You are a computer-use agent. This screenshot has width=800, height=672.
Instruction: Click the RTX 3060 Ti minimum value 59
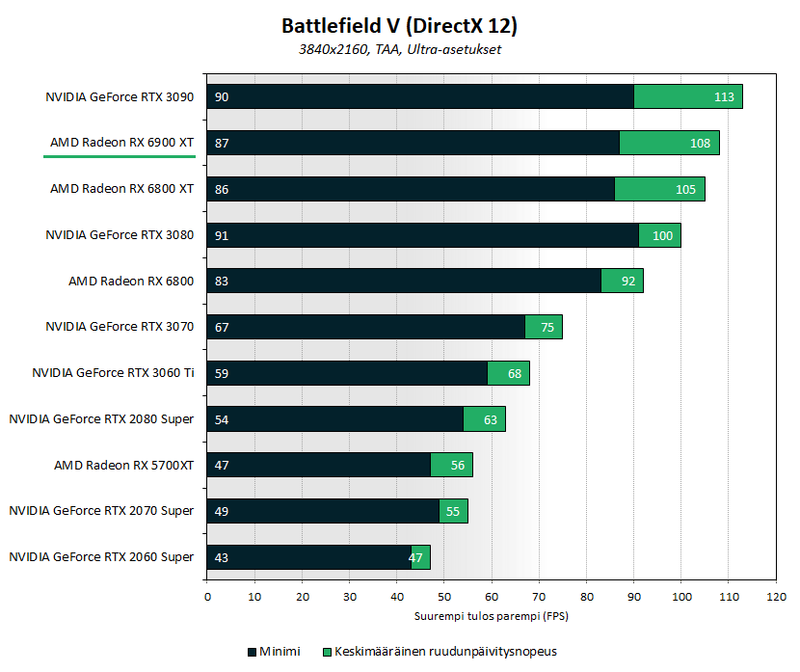tap(222, 374)
